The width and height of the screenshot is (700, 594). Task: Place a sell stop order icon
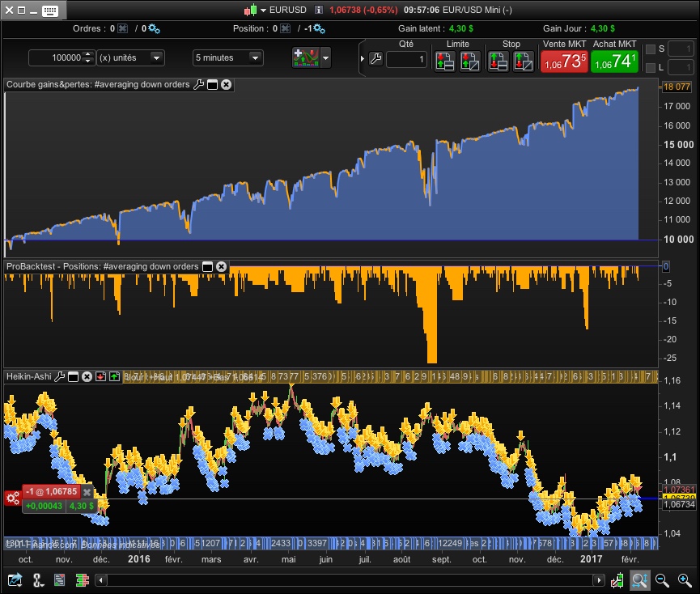[x=523, y=61]
